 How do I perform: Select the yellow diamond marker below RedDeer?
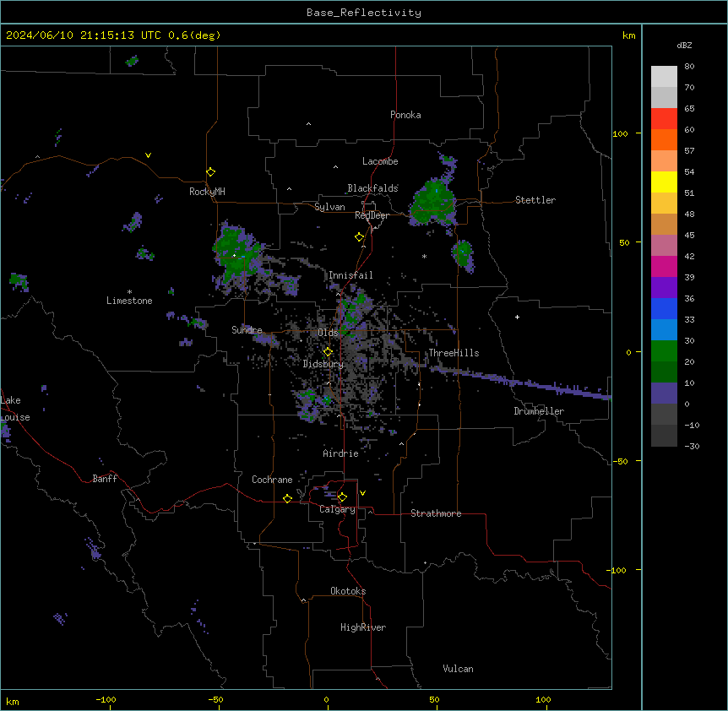click(x=359, y=237)
